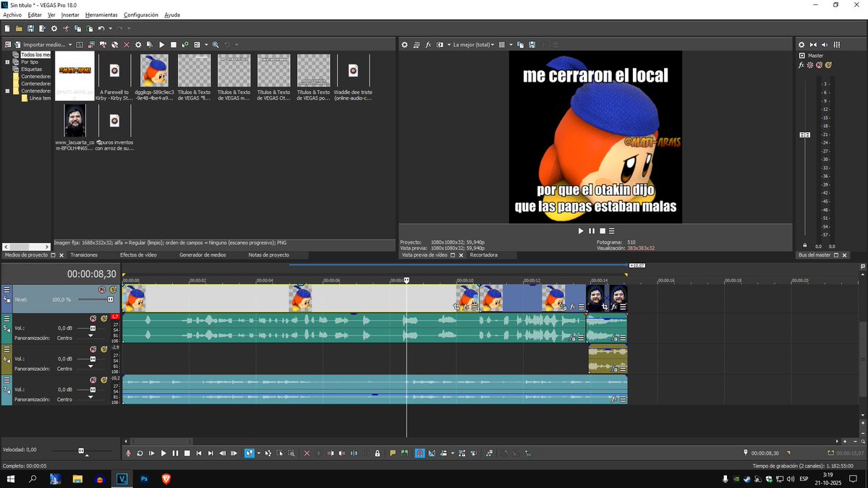Open the Herramientas menu
Viewport: 868px width, 488px height.
tap(101, 14)
